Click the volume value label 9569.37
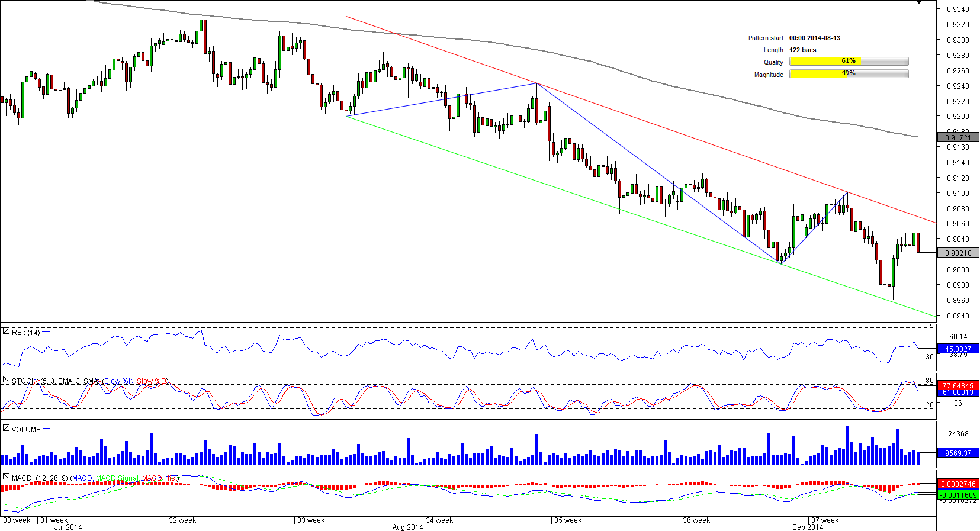The image size is (980, 531). pos(957,453)
